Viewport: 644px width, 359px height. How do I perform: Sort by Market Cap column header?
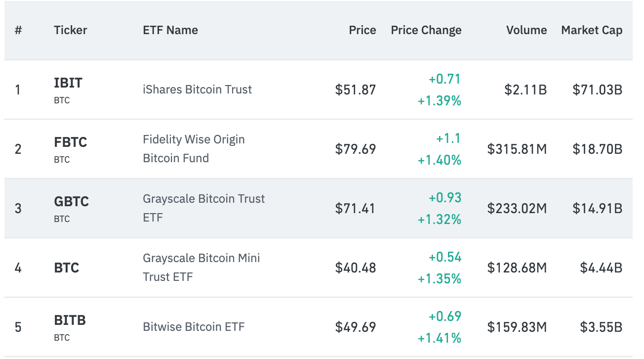click(591, 30)
